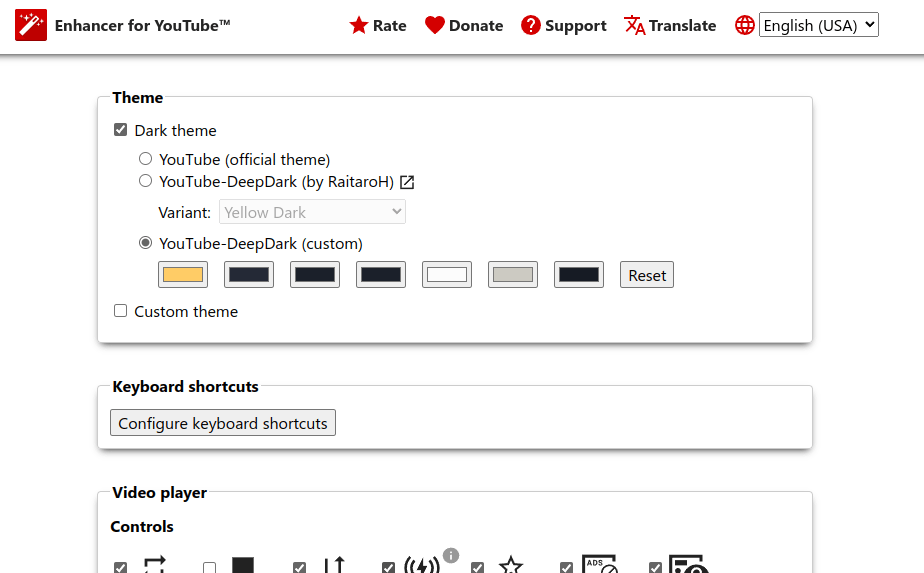The image size is (924, 573).
Task: Open the external link icon next to RaitaroH
Action: tap(407, 182)
